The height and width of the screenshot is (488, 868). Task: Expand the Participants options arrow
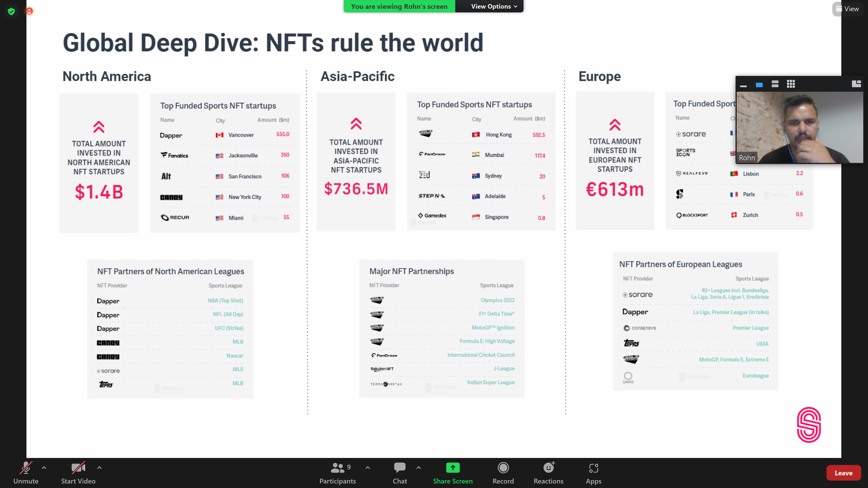[368, 467]
